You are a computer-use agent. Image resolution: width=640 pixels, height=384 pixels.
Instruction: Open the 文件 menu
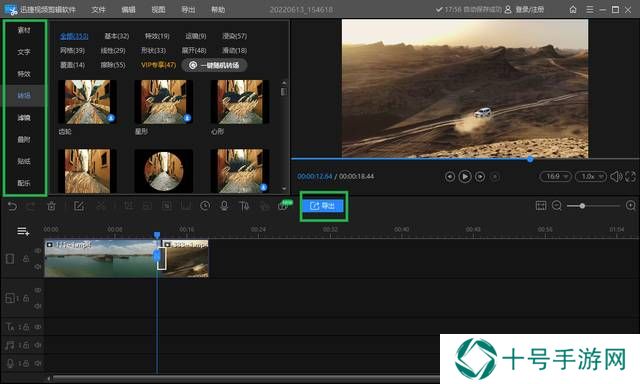98,9
